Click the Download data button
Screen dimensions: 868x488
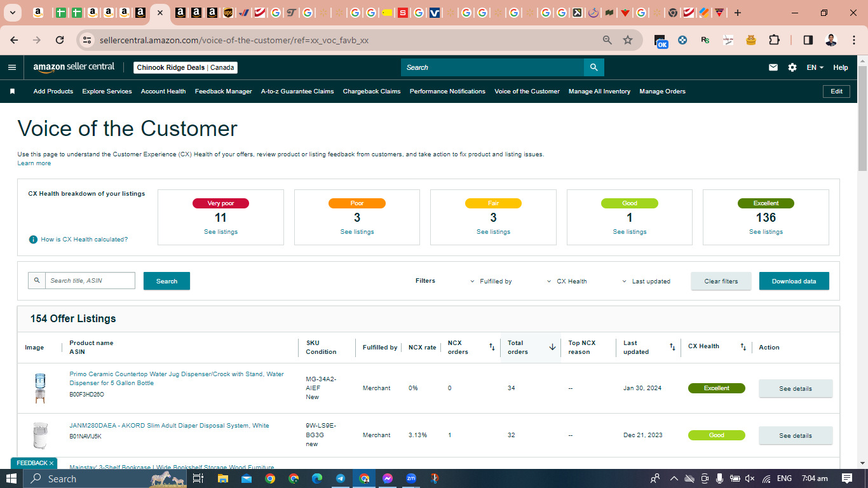pyautogui.click(x=794, y=281)
